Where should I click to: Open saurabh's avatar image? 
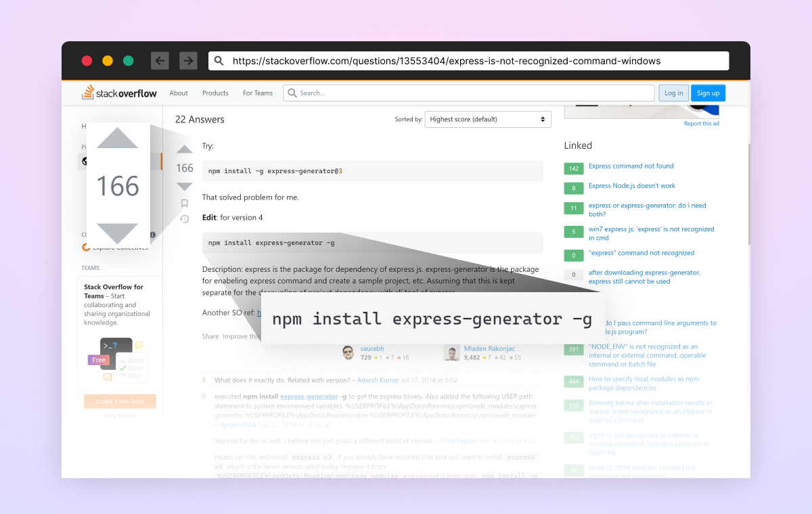click(348, 353)
